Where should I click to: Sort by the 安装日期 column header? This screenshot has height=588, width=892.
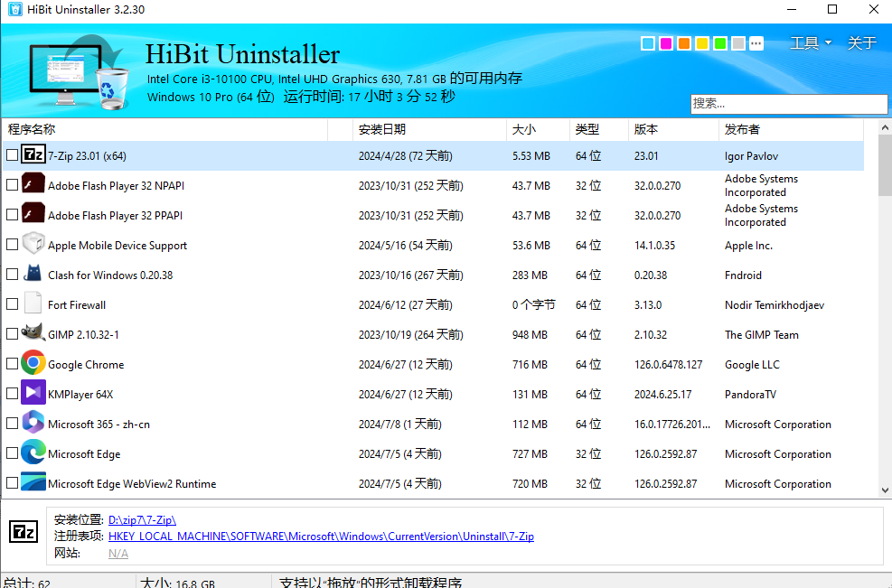coord(381,129)
